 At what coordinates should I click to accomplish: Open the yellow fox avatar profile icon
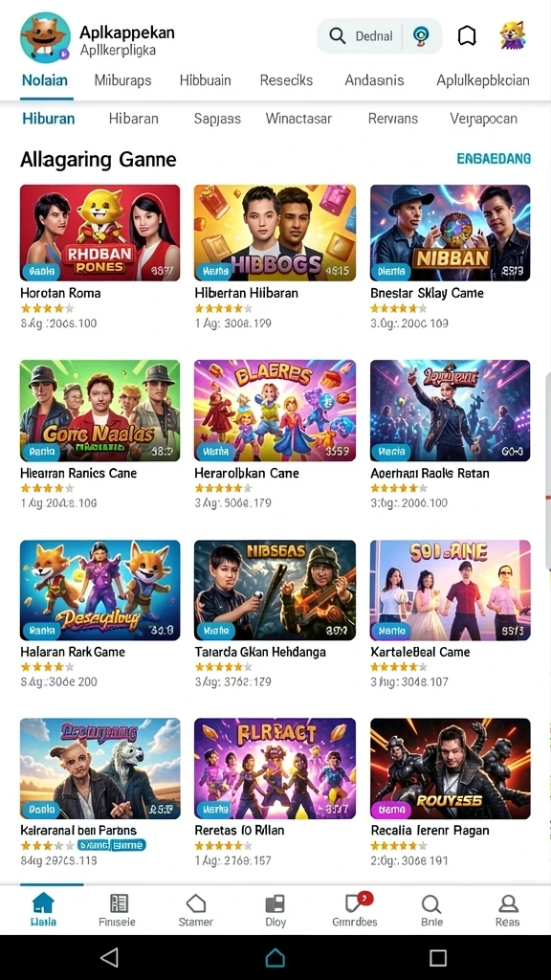pos(513,36)
